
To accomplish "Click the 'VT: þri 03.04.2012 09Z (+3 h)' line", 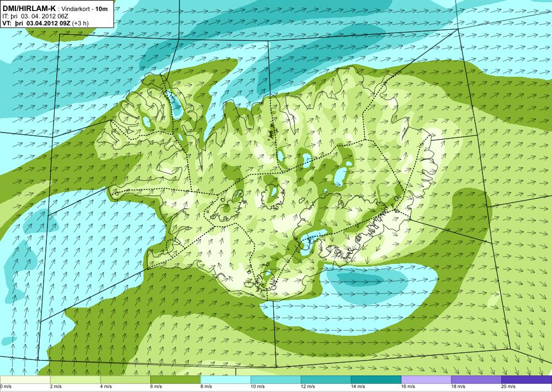I will pyautogui.click(x=45, y=23).
